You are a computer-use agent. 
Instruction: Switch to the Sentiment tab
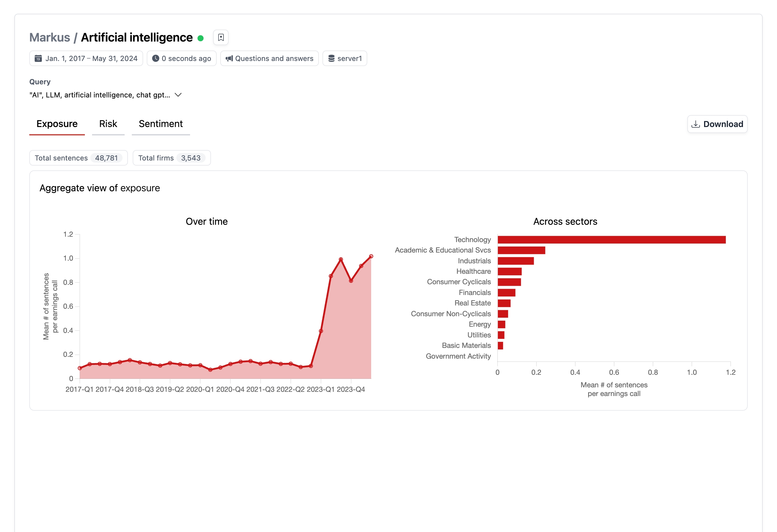(161, 124)
